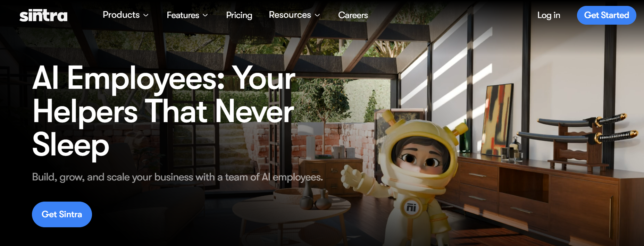Expand the Products dropdown chevron

(x=146, y=15)
